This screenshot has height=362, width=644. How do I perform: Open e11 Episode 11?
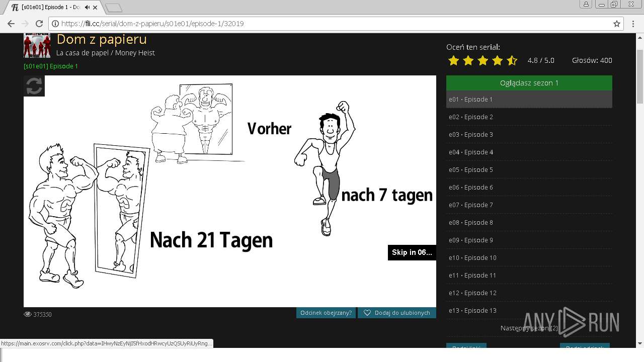tap(529, 275)
